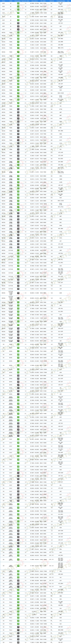
Task: Click the Opis column header
Action: tap(68, 1)
